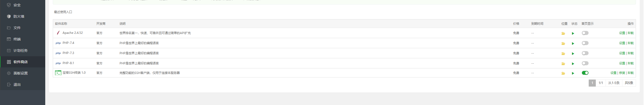644x105 pixels.
Task: Click 设置 link for Apache 2.4.52
Action: [622, 33]
